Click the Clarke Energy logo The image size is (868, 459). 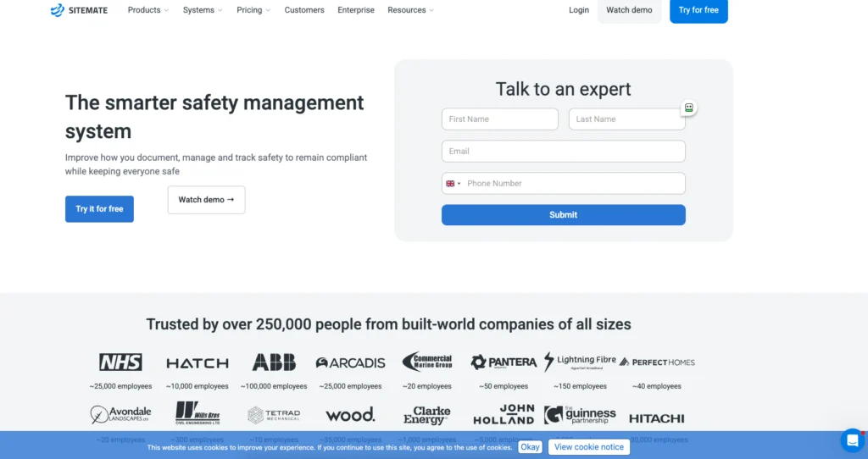coord(427,415)
